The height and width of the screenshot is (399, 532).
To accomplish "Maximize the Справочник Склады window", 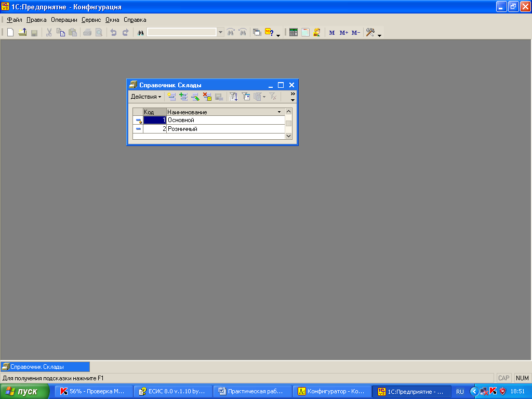I will pos(281,85).
